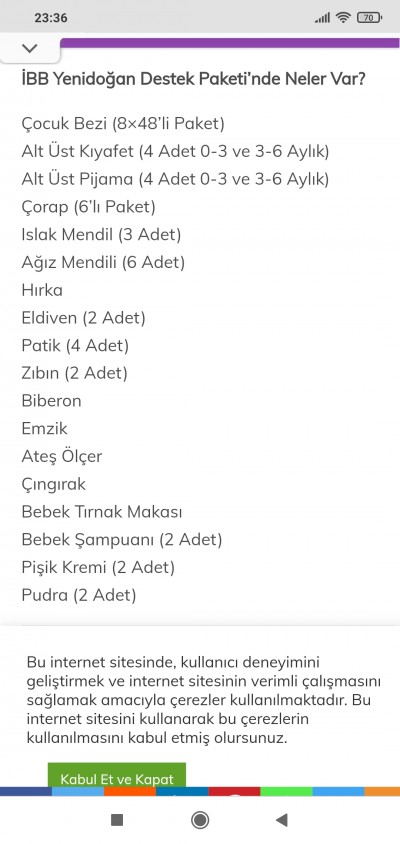Tap the red share segment in bottom bar

point(234,792)
